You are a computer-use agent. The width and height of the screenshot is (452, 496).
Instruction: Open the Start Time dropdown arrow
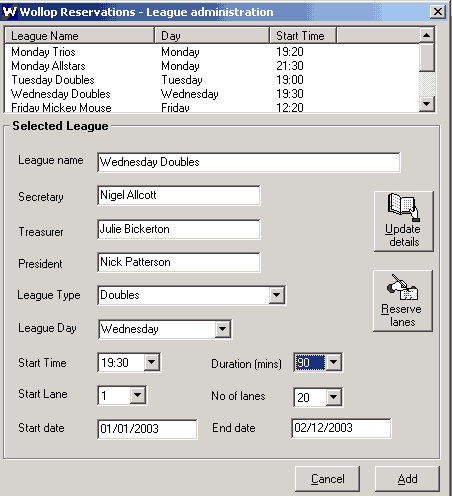pos(152,362)
